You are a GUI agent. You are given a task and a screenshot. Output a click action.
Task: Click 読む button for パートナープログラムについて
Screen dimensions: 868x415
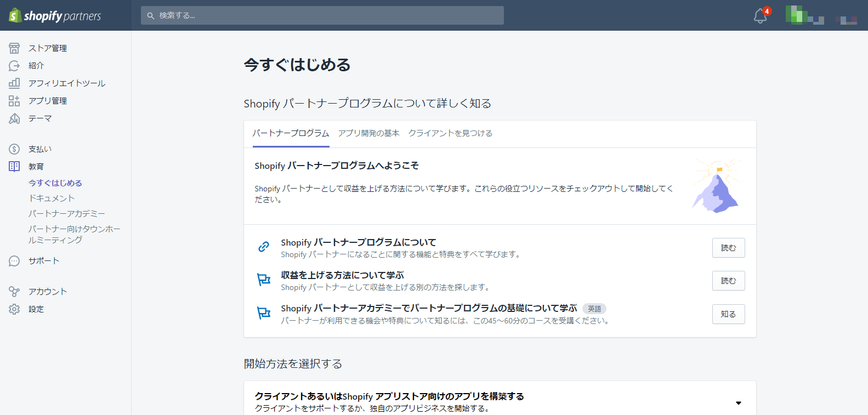(x=728, y=248)
